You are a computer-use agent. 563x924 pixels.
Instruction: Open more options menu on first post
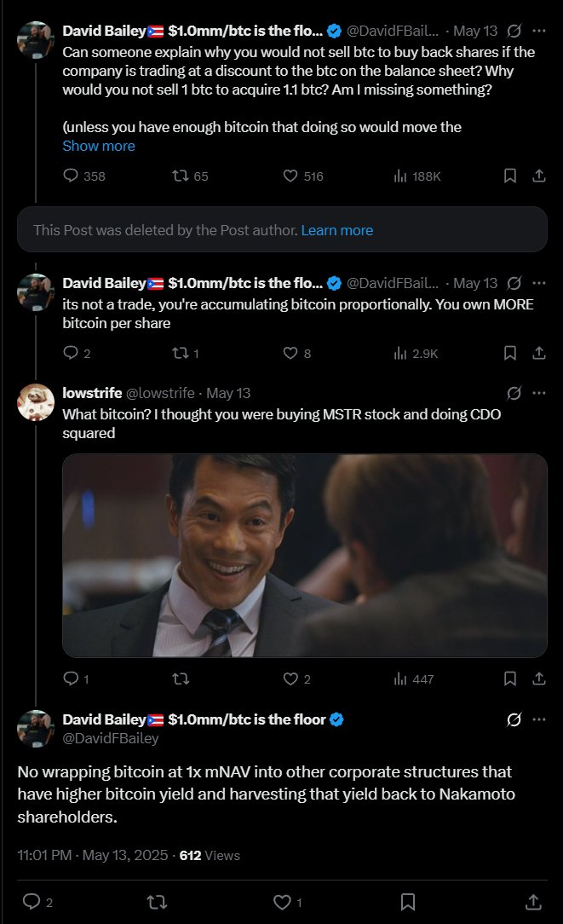pyautogui.click(x=538, y=31)
